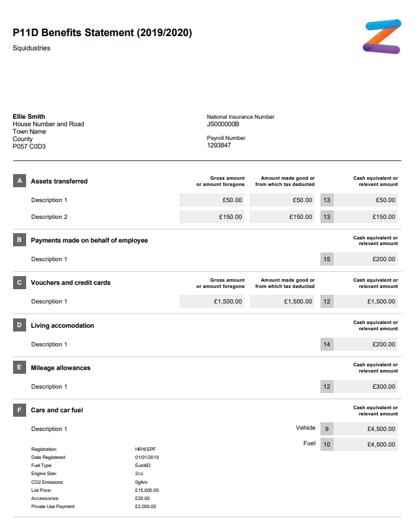Click box number 15 under Payments section
The height and width of the screenshot is (528, 420).
[x=327, y=259]
